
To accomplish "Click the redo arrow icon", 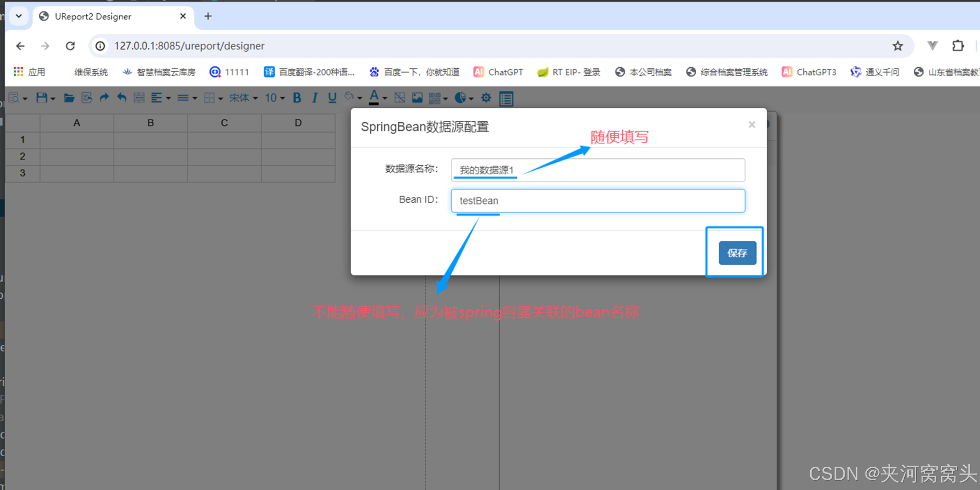I will coord(104,98).
